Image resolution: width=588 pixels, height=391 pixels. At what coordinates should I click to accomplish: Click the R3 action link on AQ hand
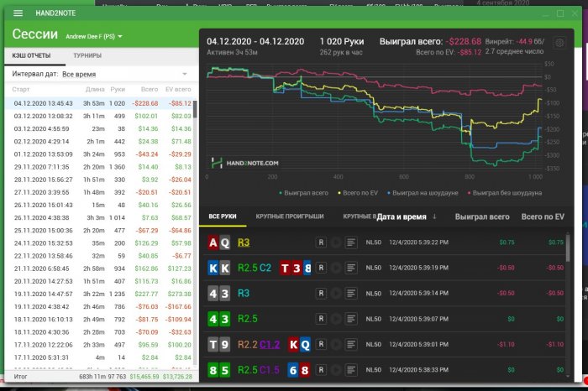point(244,242)
